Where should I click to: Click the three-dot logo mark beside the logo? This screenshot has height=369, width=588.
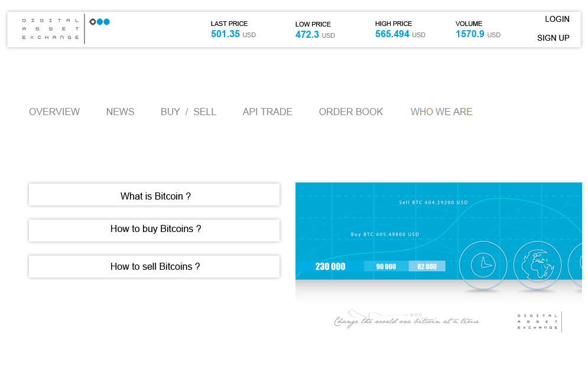point(100,22)
